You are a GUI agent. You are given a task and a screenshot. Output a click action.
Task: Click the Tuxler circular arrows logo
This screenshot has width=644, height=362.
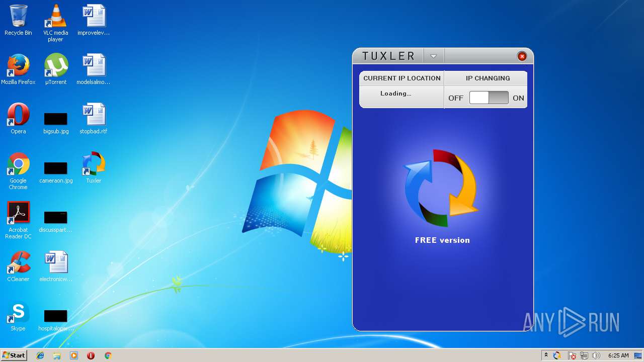[x=442, y=189]
